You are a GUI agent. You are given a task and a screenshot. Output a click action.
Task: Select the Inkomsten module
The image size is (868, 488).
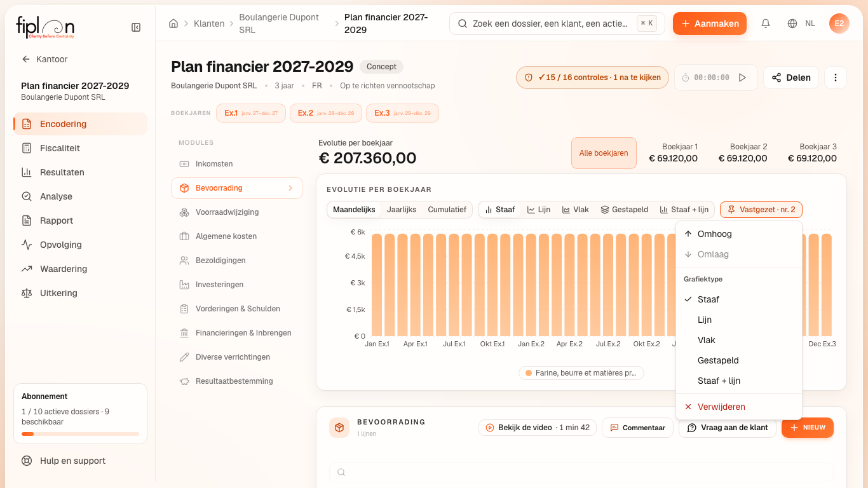pyautogui.click(x=237, y=164)
